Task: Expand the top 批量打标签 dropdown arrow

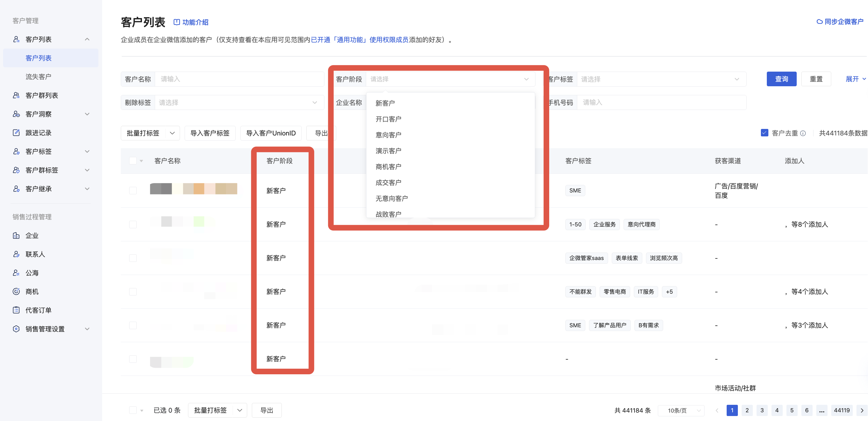Action: tap(172, 133)
